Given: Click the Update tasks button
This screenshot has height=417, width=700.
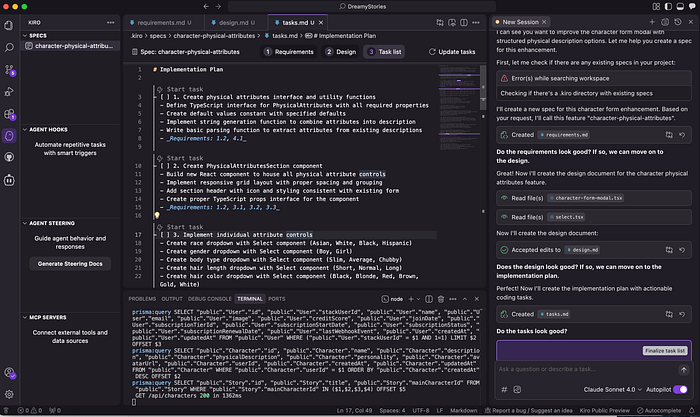Looking at the screenshot, I should point(452,52).
